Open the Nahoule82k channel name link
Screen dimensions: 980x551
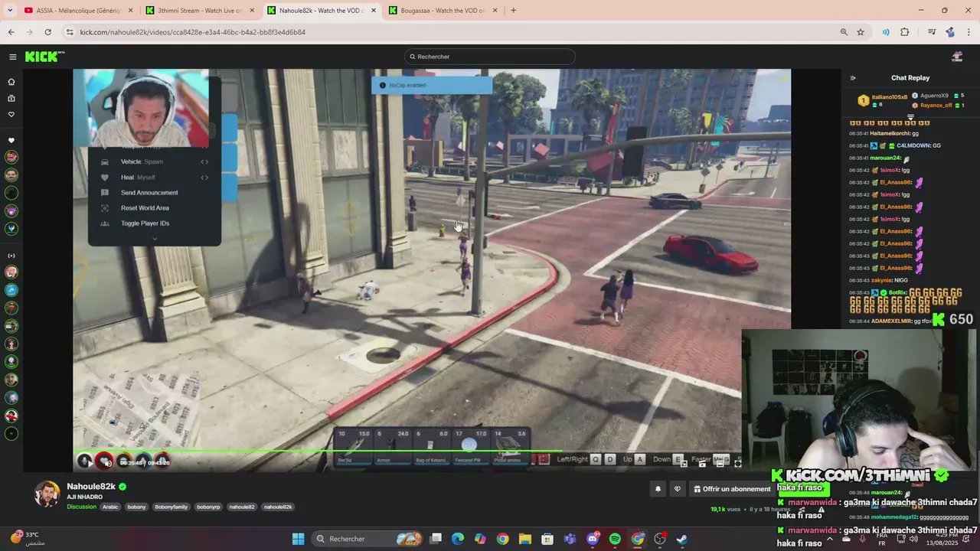tap(91, 487)
